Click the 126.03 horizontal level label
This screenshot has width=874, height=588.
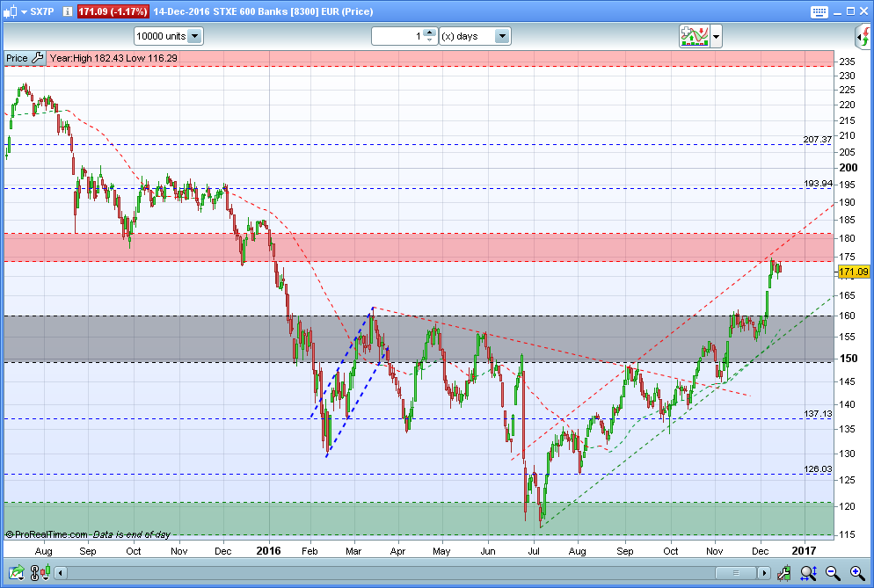pos(817,469)
